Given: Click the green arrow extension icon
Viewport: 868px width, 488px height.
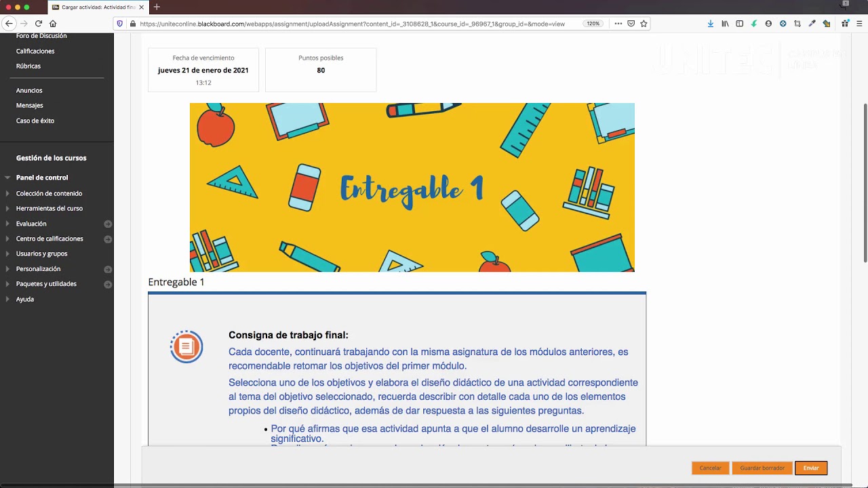Looking at the screenshot, I should click(753, 23).
